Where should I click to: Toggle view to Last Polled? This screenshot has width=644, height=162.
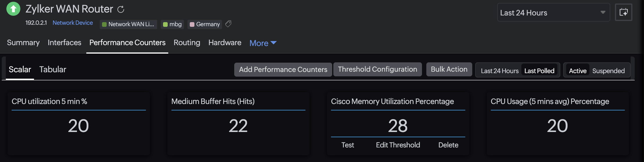pyautogui.click(x=539, y=71)
